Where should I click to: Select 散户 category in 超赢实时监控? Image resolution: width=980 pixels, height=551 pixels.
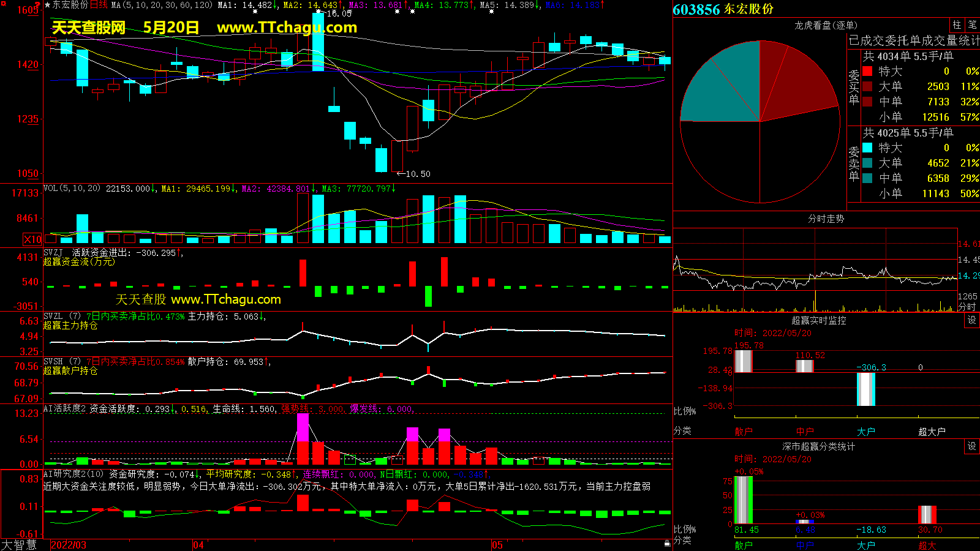(743, 432)
